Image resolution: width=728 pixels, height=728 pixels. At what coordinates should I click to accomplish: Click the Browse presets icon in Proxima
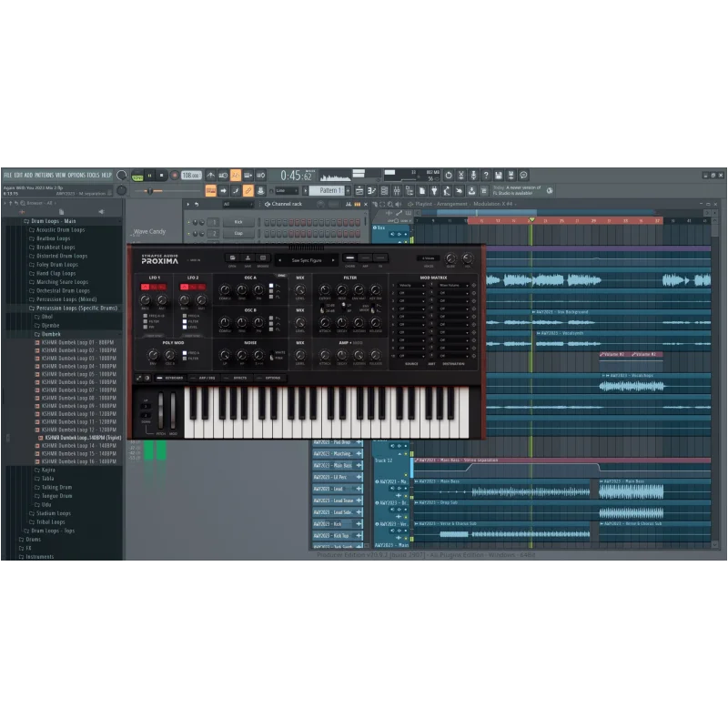click(263, 258)
